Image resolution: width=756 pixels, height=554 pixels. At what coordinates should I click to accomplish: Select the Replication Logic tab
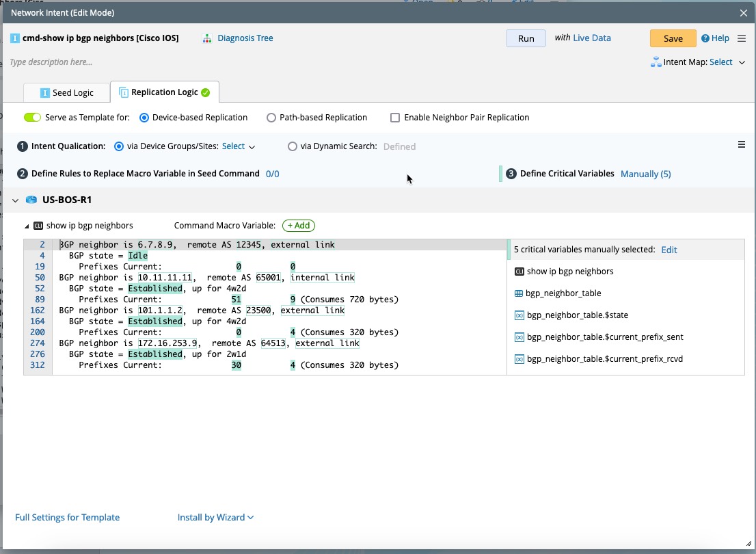pyautogui.click(x=164, y=92)
